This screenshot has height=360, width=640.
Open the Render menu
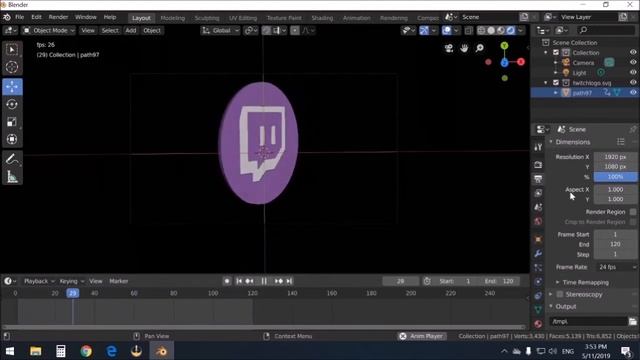pyautogui.click(x=58, y=17)
